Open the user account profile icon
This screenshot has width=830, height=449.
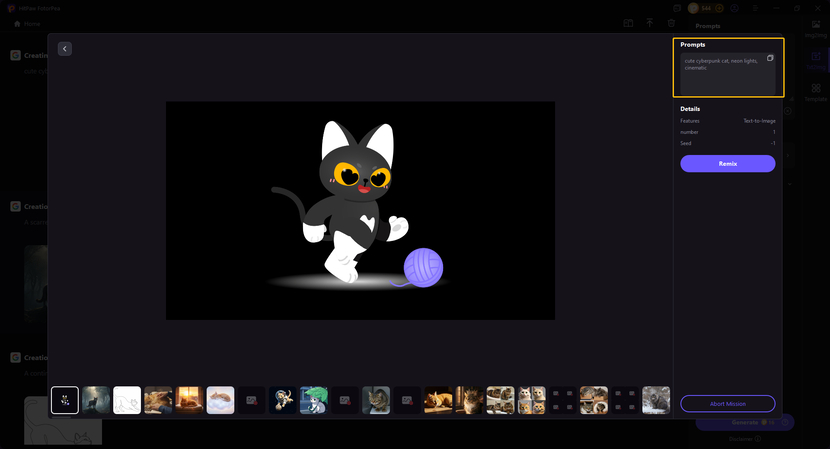click(x=734, y=8)
